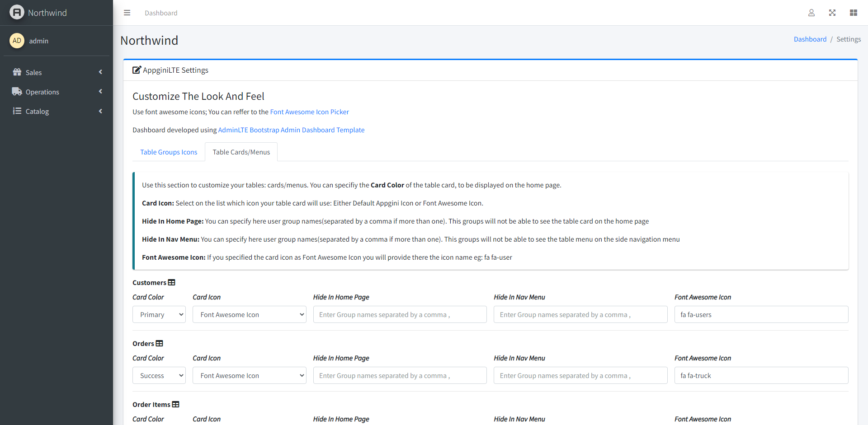
Task: Enter fullscreen via the expand icon
Action: pyautogui.click(x=832, y=13)
